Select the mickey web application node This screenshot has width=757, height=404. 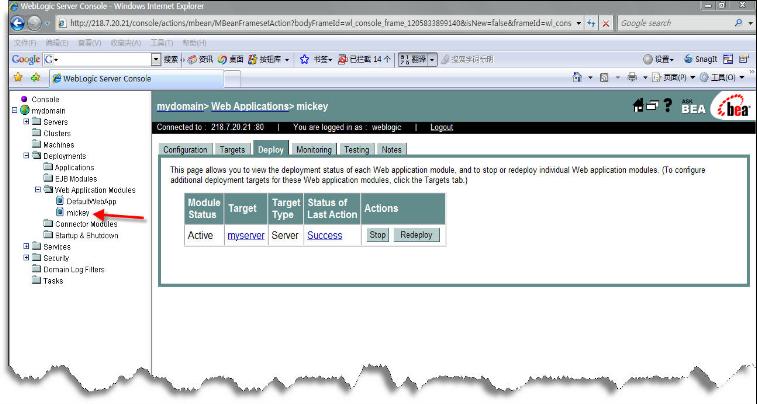coord(78,212)
